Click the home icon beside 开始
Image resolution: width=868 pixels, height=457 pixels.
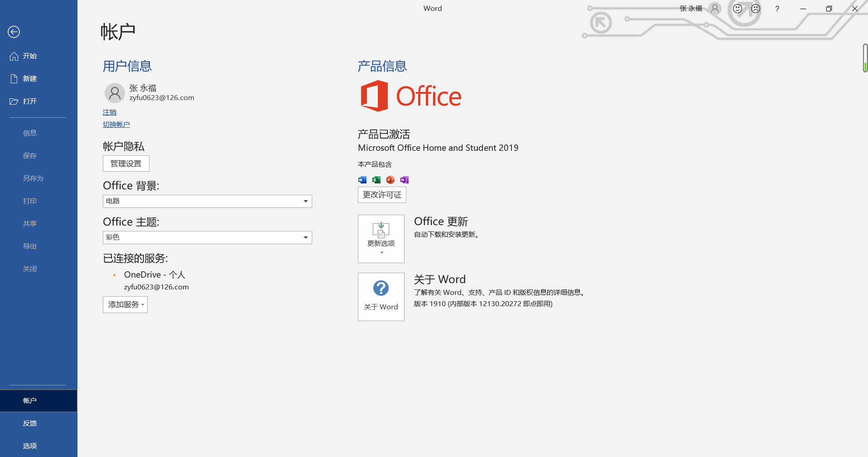pyautogui.click(x=14, y=56)
